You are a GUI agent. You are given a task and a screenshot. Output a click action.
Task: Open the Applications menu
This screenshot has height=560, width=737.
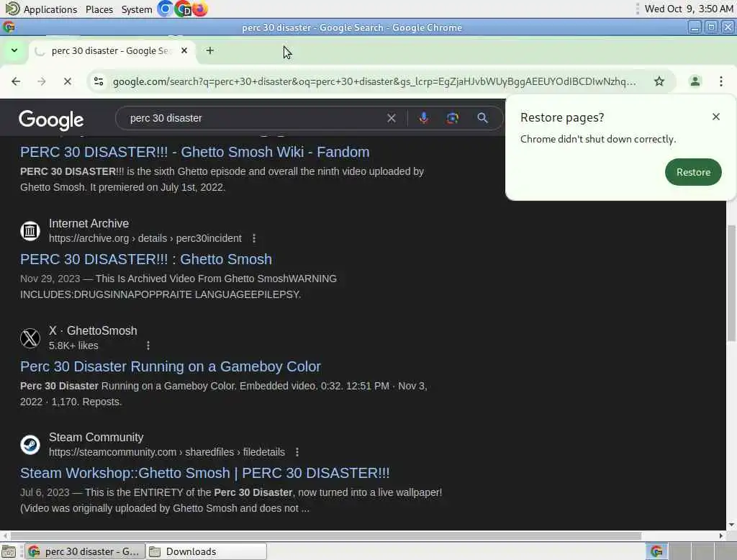pyautogui.click(x=41, y=9)
